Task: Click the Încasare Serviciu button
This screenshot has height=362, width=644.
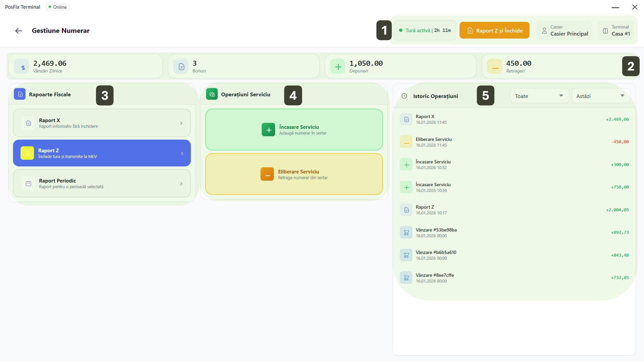Action: (294, 130)
